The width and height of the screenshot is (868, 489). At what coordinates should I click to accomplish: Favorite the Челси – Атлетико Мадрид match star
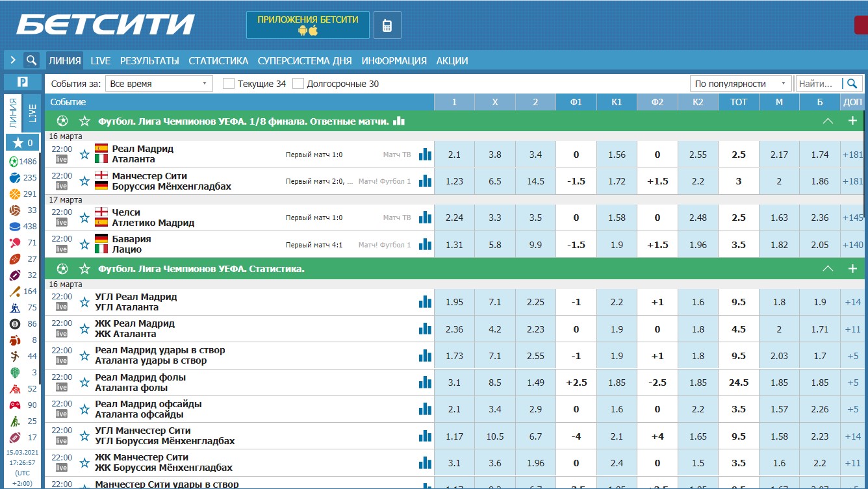[x=84, y=218]
